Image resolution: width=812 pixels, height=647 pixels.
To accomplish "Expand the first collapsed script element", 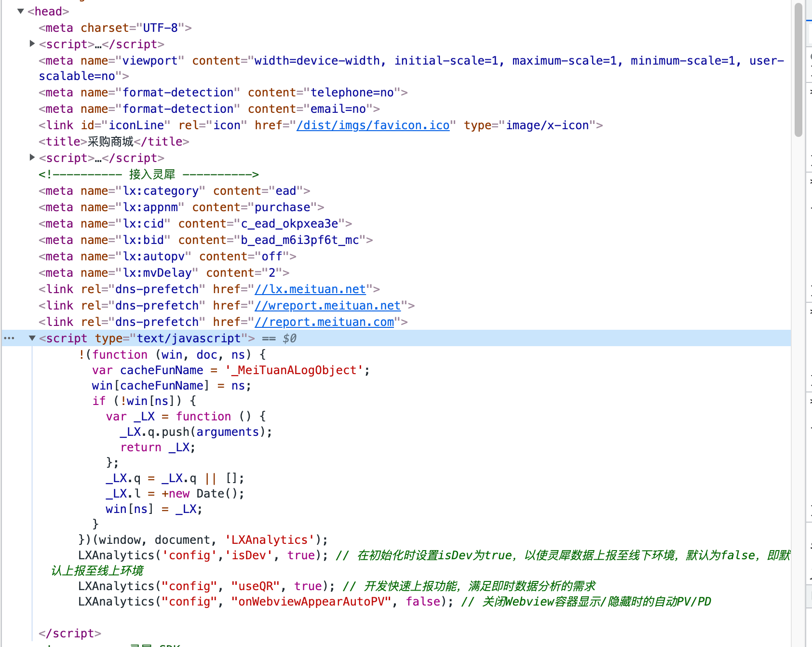I will tap(32, 44).
